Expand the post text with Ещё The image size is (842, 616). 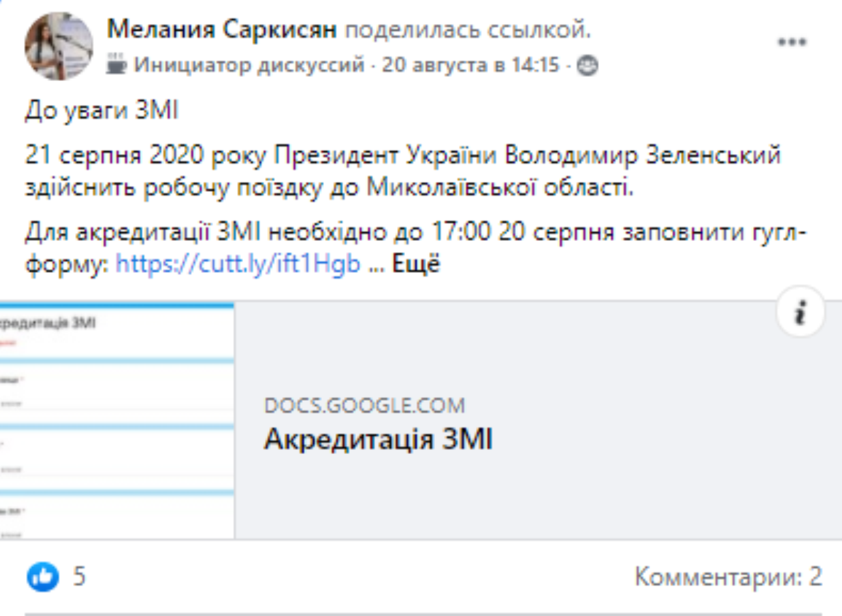[416, 265]
